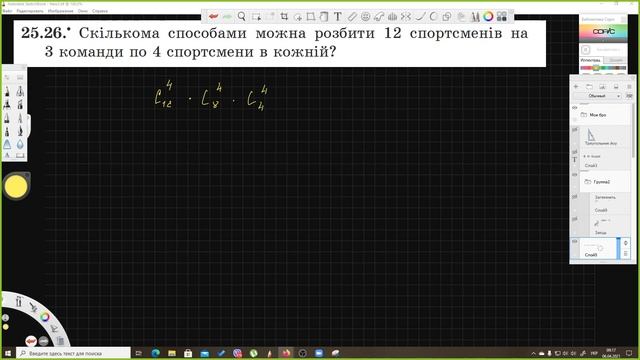Open File Explorer from the taskbar
Viewport: 640px width, 360px height.
[172, 353]
